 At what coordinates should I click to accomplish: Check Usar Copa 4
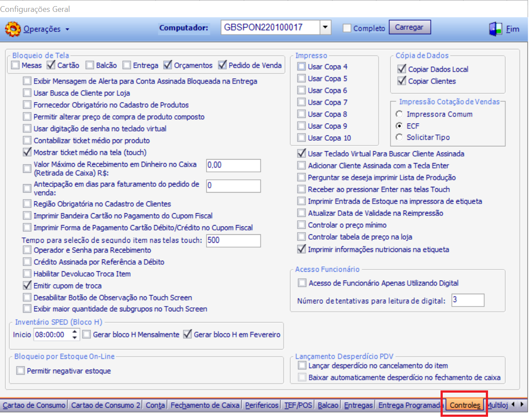coord(301,67)
